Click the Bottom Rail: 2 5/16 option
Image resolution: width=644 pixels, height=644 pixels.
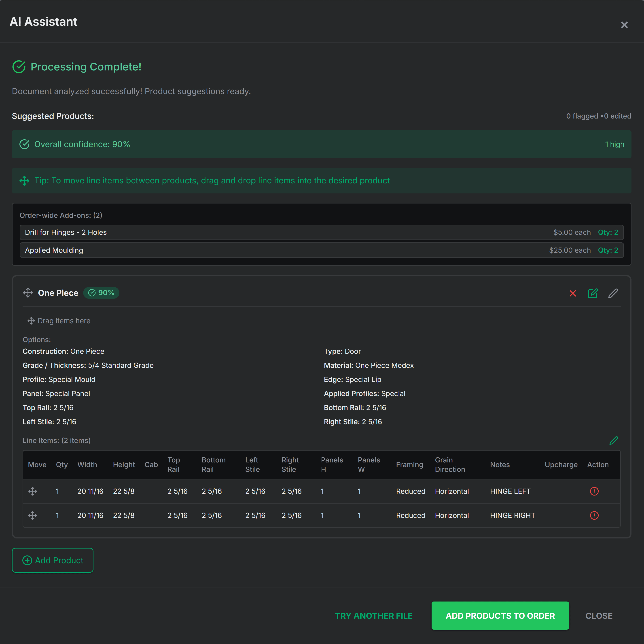point(355,408)
